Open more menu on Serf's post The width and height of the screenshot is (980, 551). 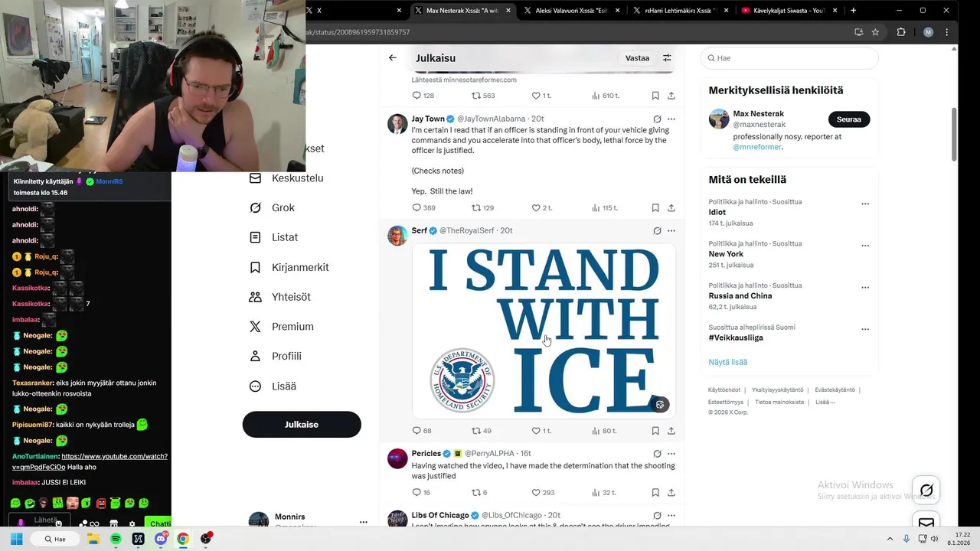point(671,230)
